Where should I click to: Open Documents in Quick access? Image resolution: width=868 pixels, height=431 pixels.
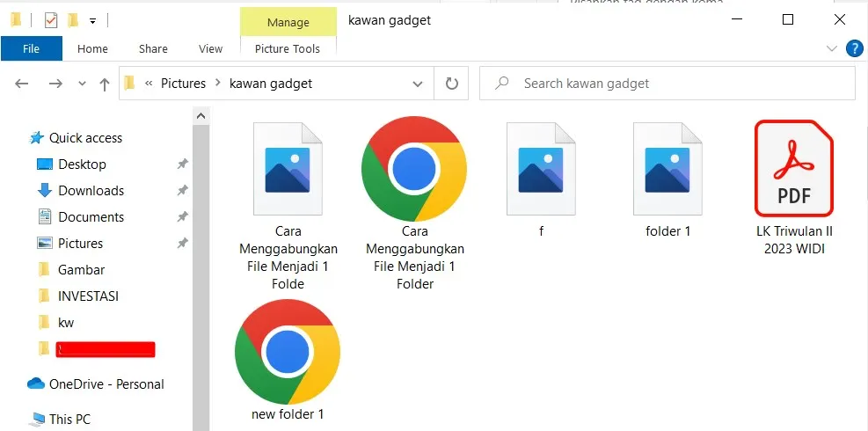(91, 217)
